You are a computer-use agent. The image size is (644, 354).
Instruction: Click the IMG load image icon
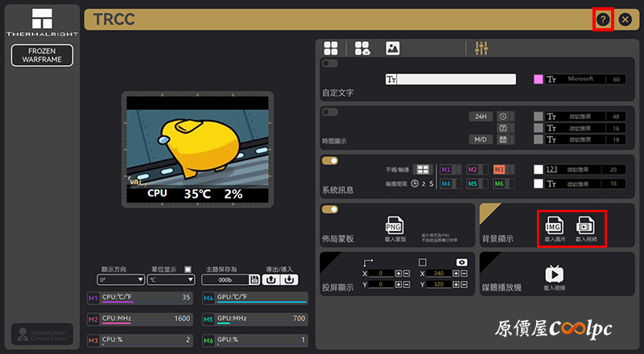554,226
